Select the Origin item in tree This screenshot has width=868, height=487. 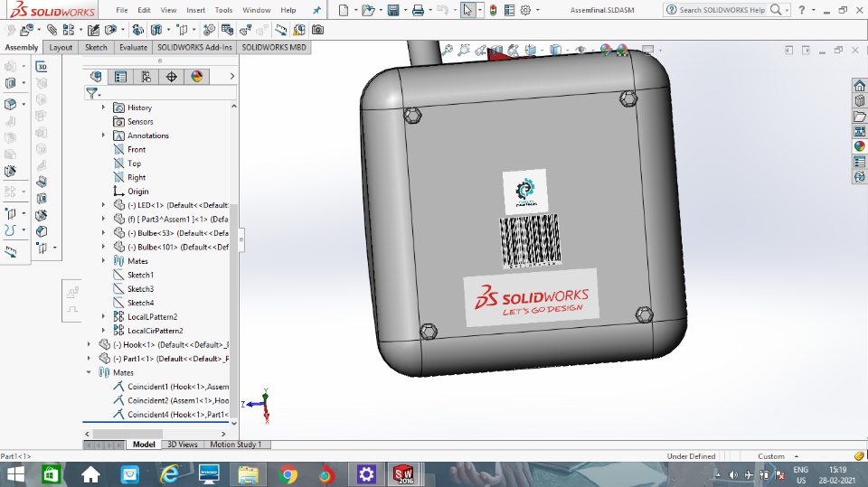[x=137, y=192]
